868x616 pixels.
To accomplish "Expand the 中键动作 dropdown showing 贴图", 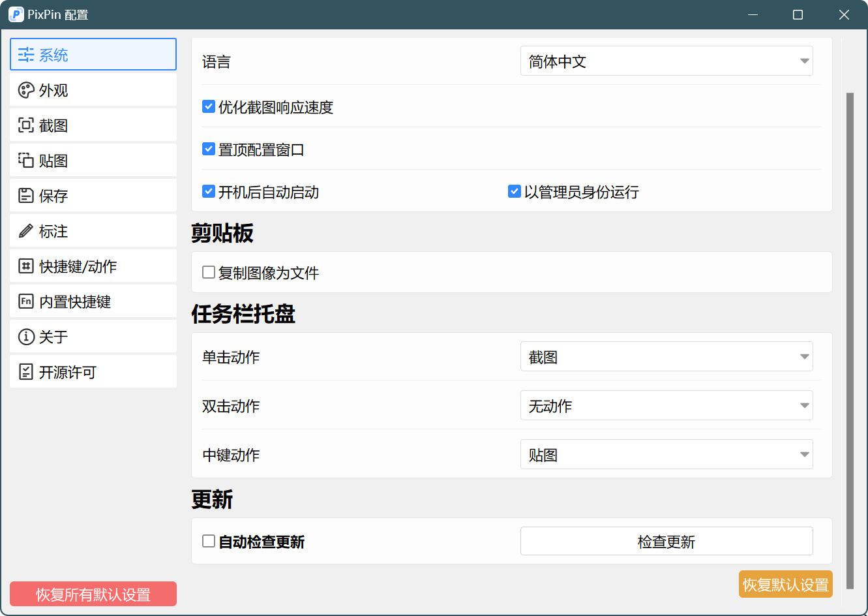I will [666, 454].
